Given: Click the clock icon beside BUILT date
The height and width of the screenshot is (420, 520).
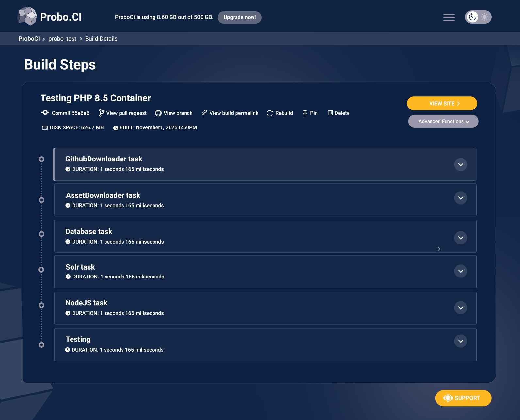Looking at the screenshot, I should click(x=116, y=128).
